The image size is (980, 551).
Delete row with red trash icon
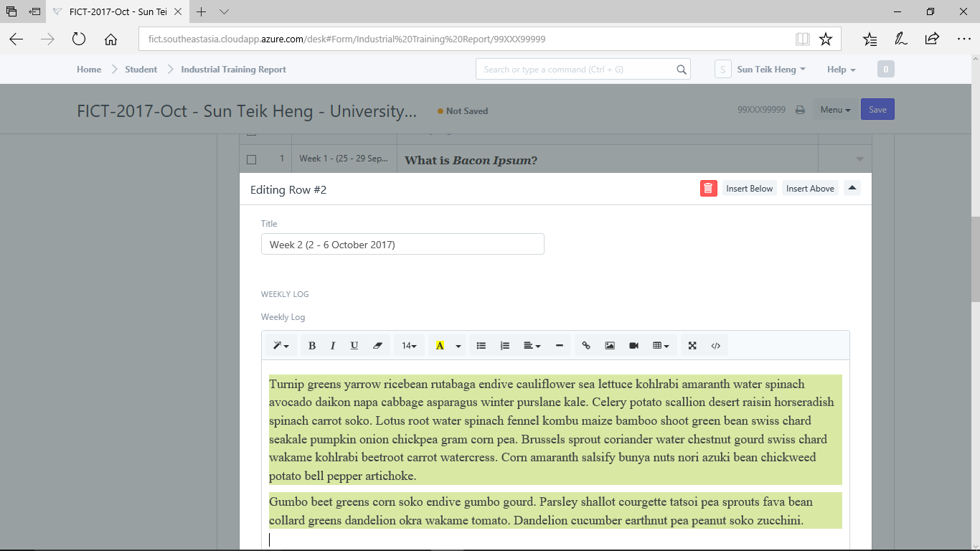point(709,189)
